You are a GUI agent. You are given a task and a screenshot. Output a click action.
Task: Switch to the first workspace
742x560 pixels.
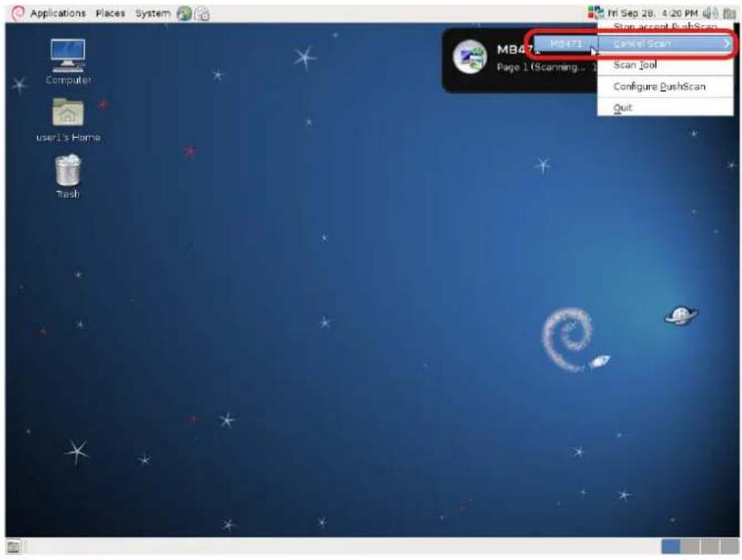point(671,547)
